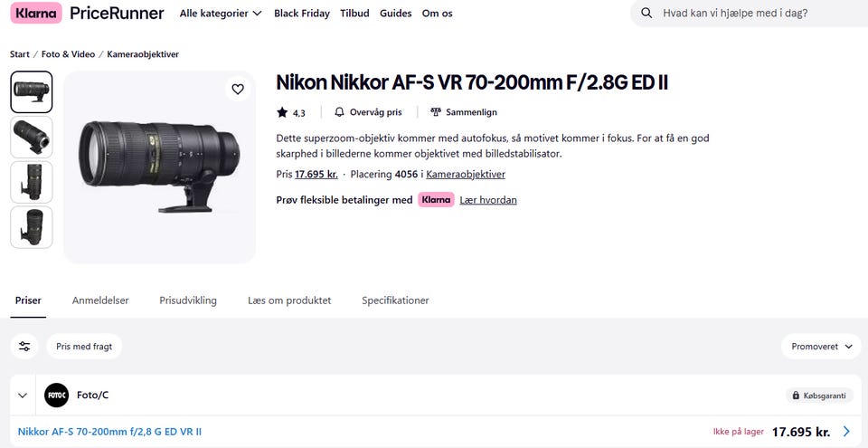Open Black Friday in the top menu

pos(302,14)
